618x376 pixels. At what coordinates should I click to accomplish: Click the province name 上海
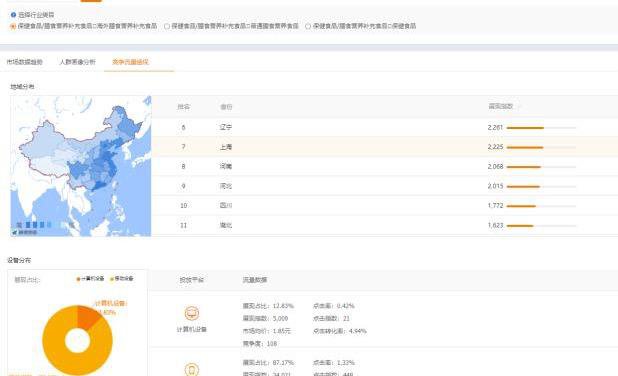point(226,147)
